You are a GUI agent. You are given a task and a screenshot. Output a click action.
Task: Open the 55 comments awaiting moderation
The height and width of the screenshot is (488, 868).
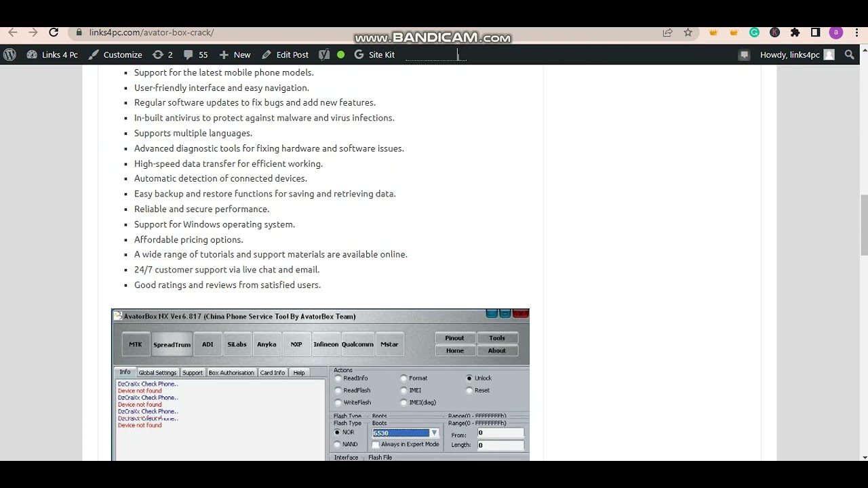[x=195, y=55]
